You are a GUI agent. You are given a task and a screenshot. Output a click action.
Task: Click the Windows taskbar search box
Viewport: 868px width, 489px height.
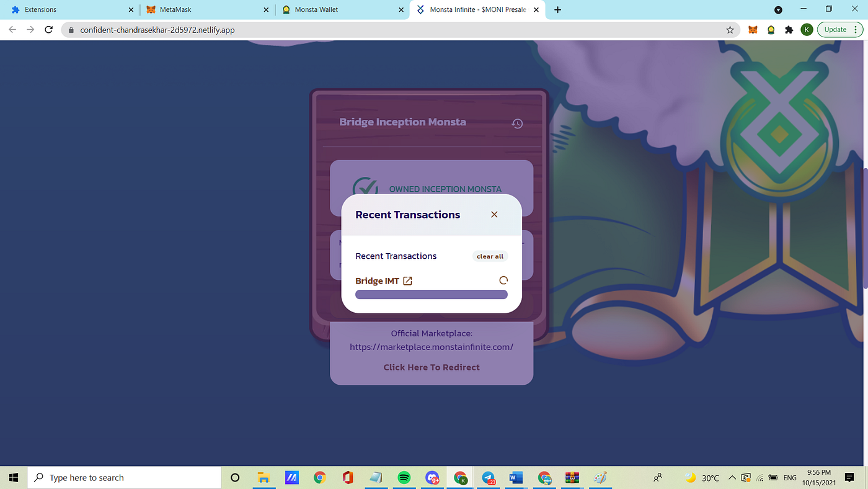pos(125,478)
